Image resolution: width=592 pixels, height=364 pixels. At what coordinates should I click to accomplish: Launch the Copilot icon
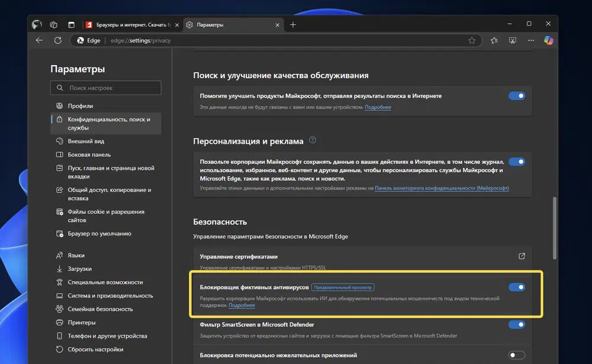[549, 40]
